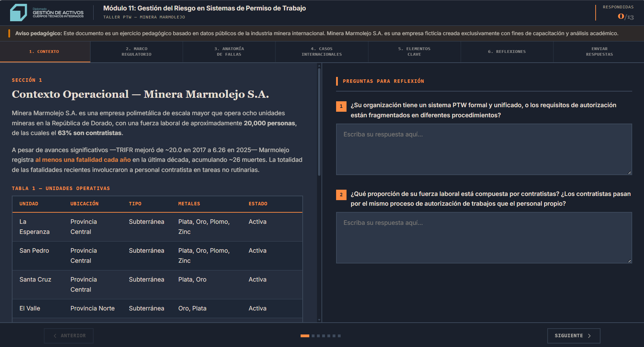Click the orange question number 2 badge
The image size is (644, 347).
point(341,195)
